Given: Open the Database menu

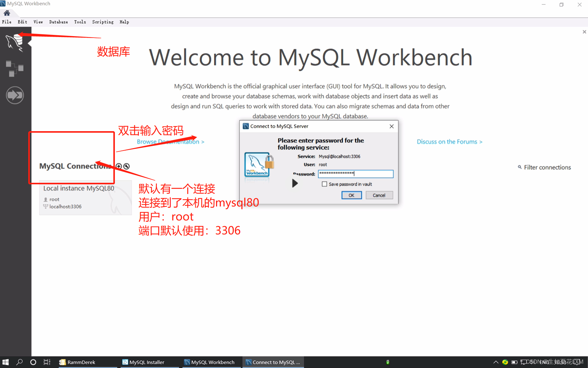Looking at the screenshot, I should pos(58,22).
